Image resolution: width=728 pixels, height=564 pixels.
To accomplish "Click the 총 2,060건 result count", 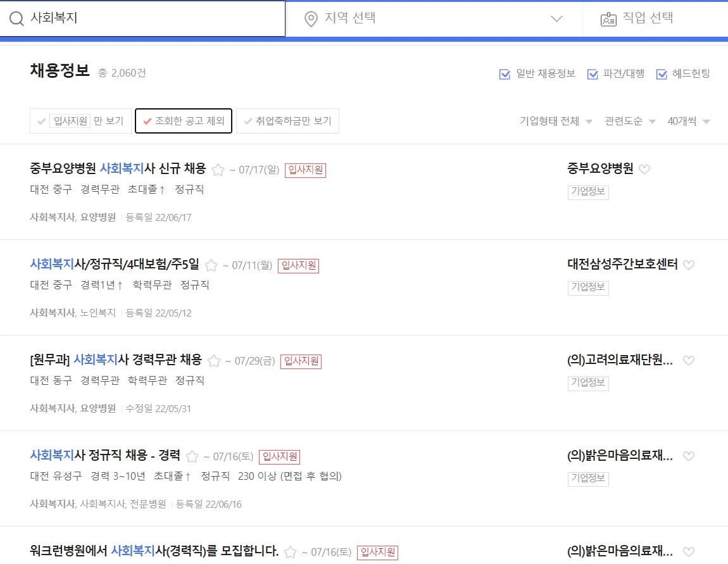I will tap(122, 73).
